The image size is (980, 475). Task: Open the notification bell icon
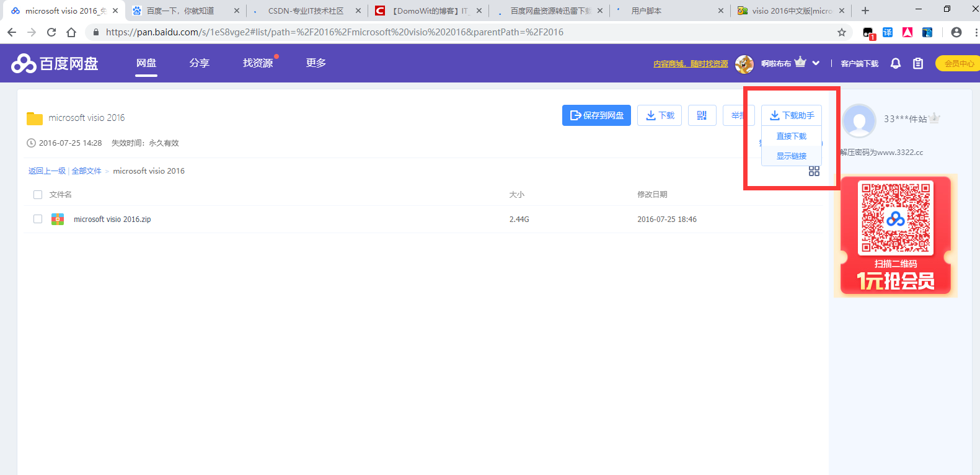(x=896, y=63)
